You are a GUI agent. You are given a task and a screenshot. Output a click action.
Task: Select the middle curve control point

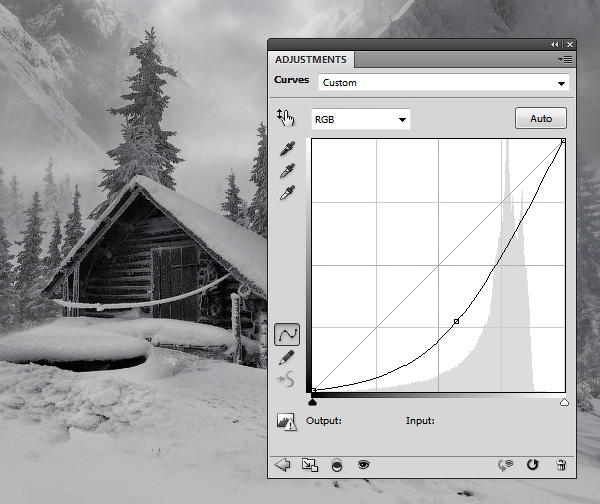tap(456, 321)
